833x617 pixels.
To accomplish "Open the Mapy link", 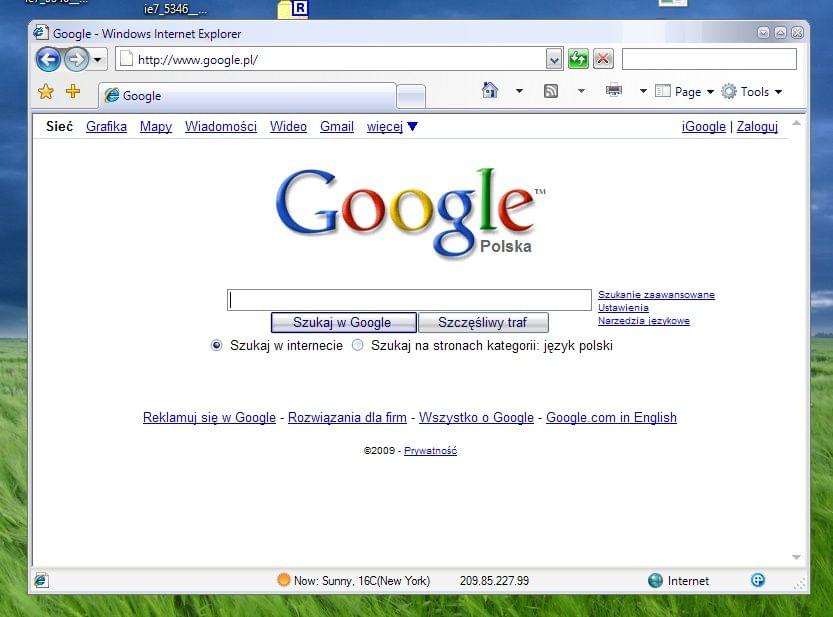I will coord(156,126).
